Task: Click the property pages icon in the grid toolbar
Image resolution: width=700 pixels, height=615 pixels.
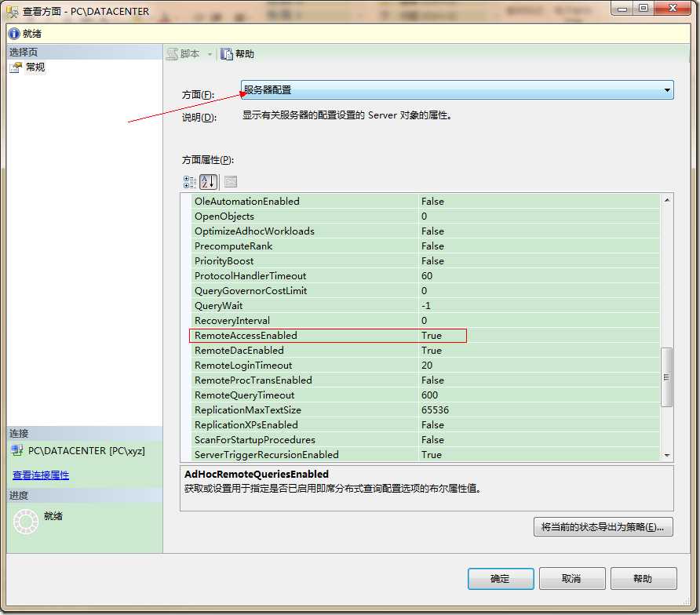Action: coord(231,182)
